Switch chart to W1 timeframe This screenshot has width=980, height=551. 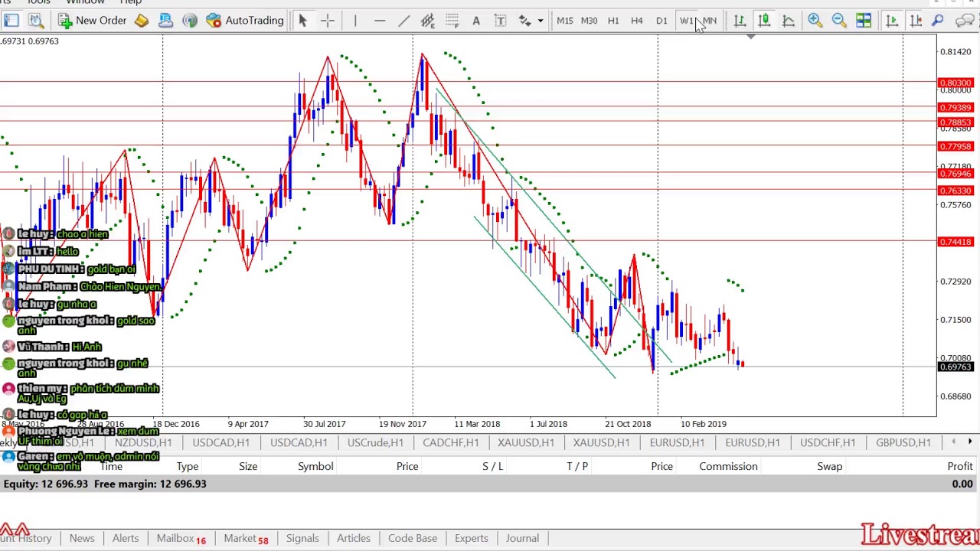[x=685, y=21]
